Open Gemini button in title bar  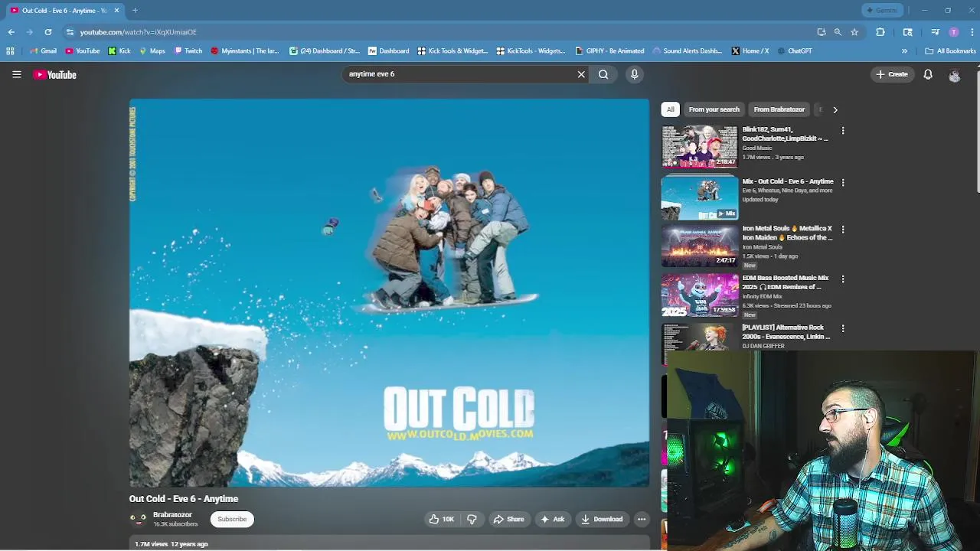pyautogui.click(x=882, y=11)
